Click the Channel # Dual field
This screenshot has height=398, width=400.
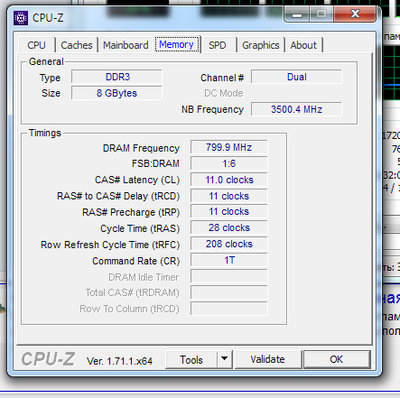click(296, 77)
